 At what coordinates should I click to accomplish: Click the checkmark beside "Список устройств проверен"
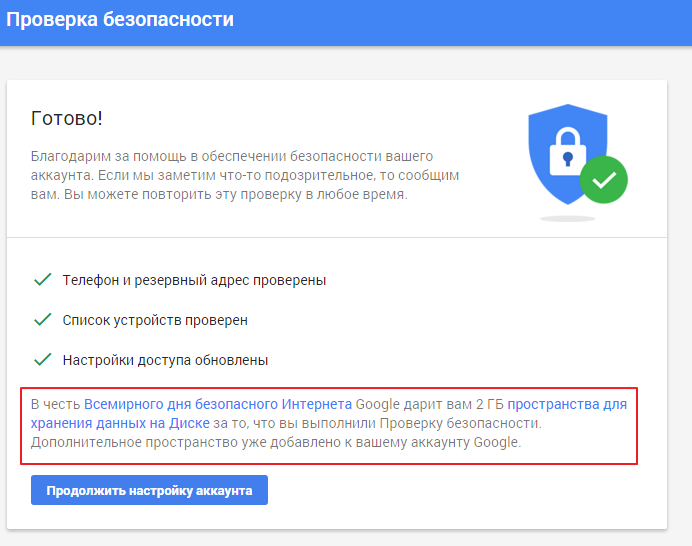coord(43,320)
